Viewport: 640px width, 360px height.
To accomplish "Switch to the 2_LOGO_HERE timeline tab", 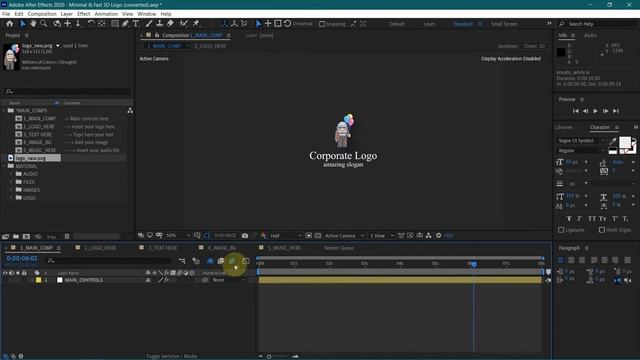I will coord(100,248).
